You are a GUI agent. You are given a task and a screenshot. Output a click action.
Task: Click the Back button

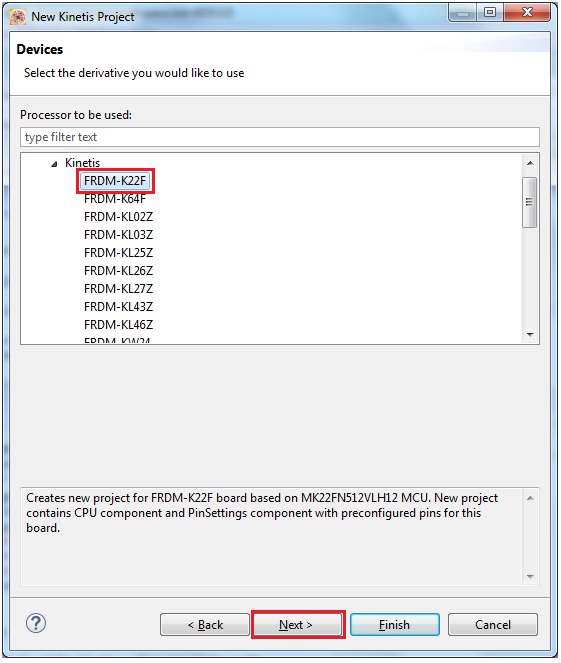(205, 625)
